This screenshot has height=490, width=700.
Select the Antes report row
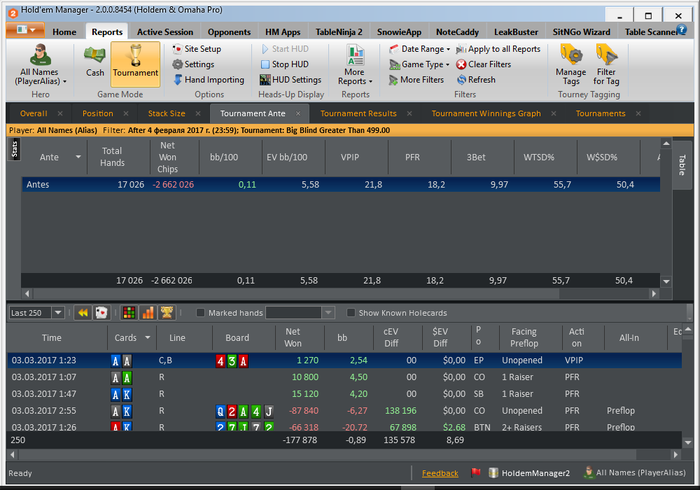[341, 184]
